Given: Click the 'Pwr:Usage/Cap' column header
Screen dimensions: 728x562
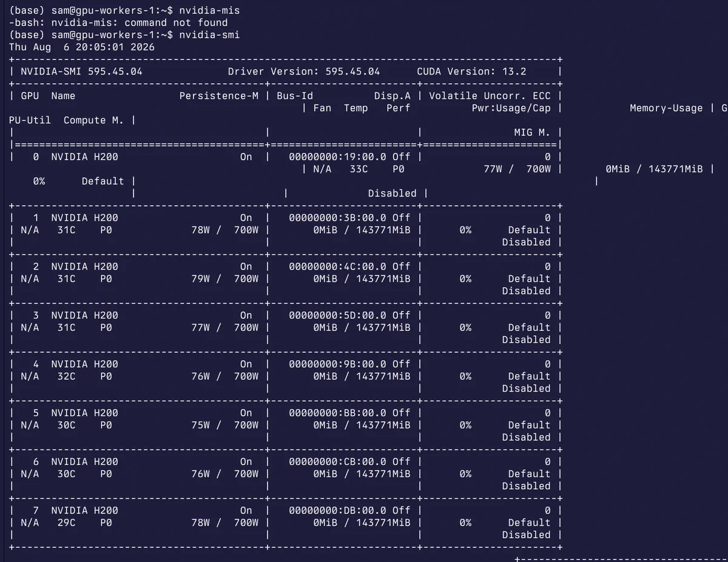Looking at the screenshot, I should pyautogui.click(x=511, y=108).
